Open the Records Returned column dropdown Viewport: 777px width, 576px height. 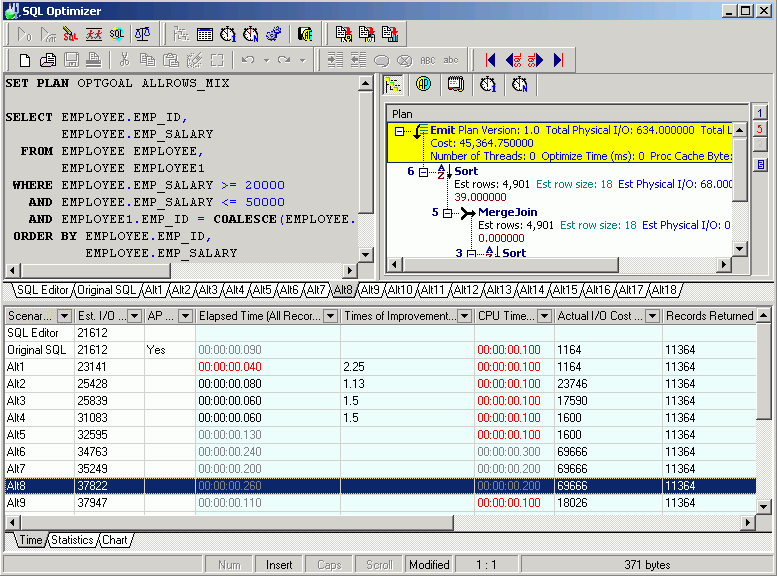[763, 316]
